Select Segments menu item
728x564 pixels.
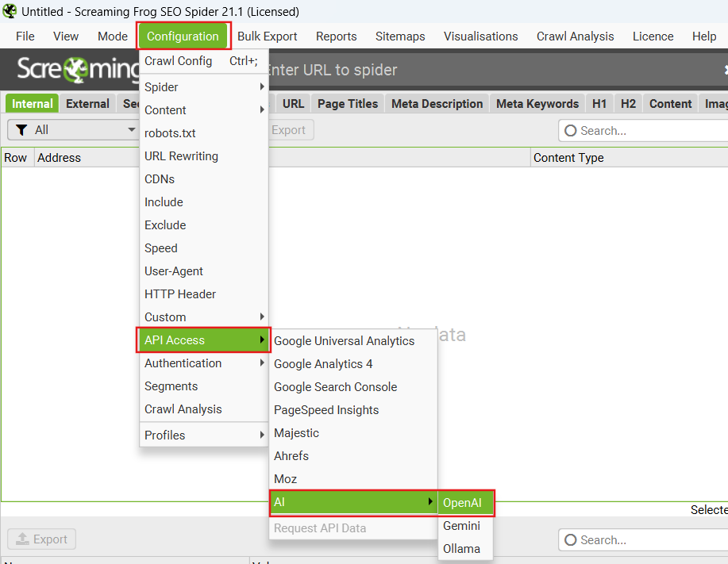[204, 386]
